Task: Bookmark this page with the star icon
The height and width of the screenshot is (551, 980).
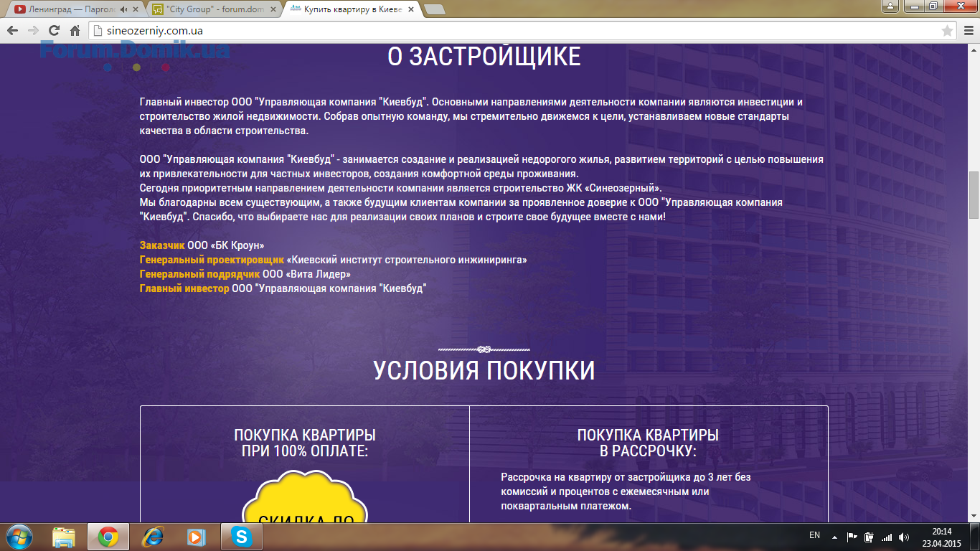Action: click(x=947, y=31)
